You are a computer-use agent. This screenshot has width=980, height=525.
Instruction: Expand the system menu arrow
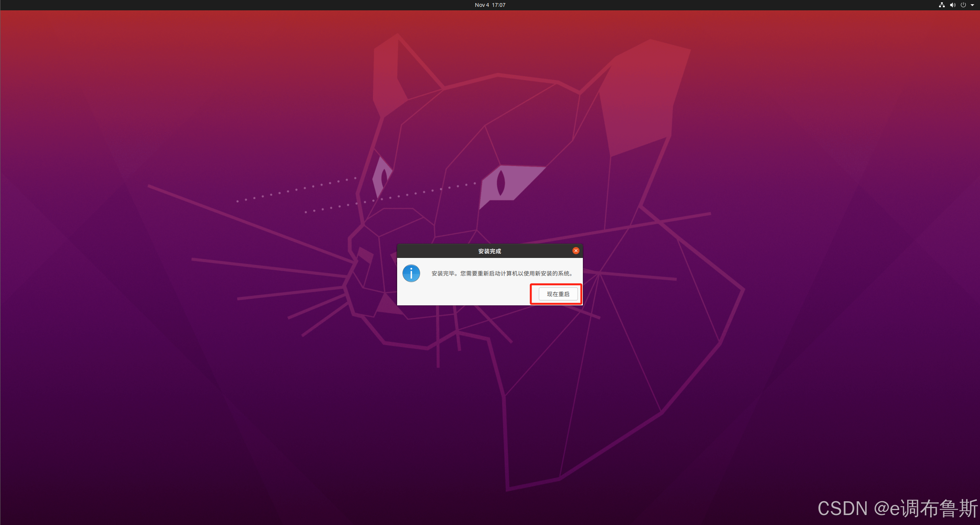click(x=972, y=5)
